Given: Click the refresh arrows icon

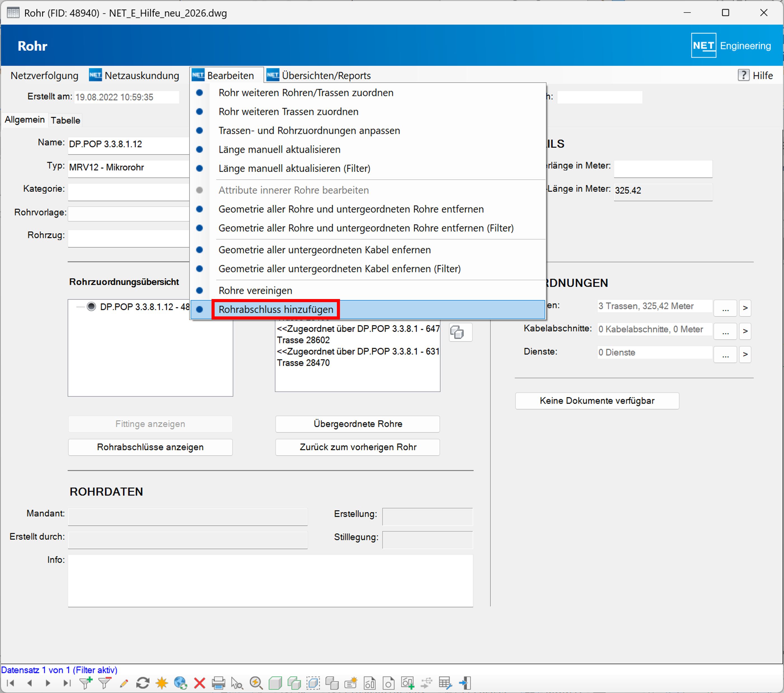Looking at the screenshot, I should pos(143,683).
